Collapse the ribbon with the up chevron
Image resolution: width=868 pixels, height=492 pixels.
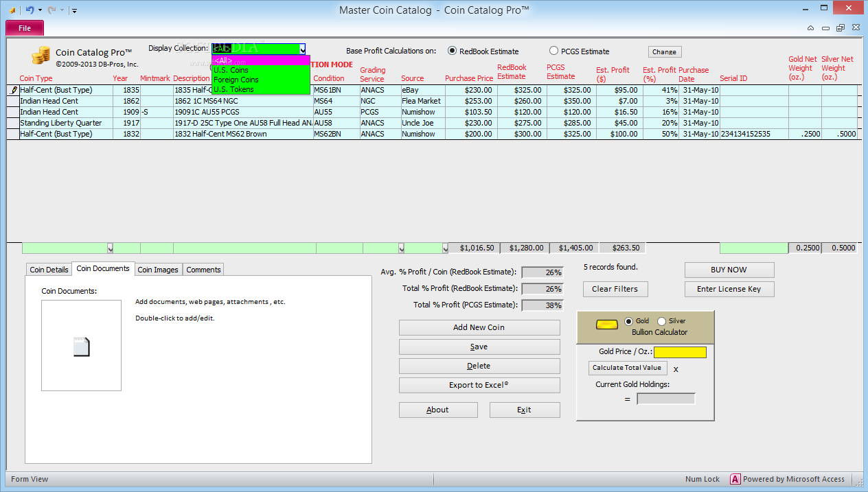pos(811,28)
